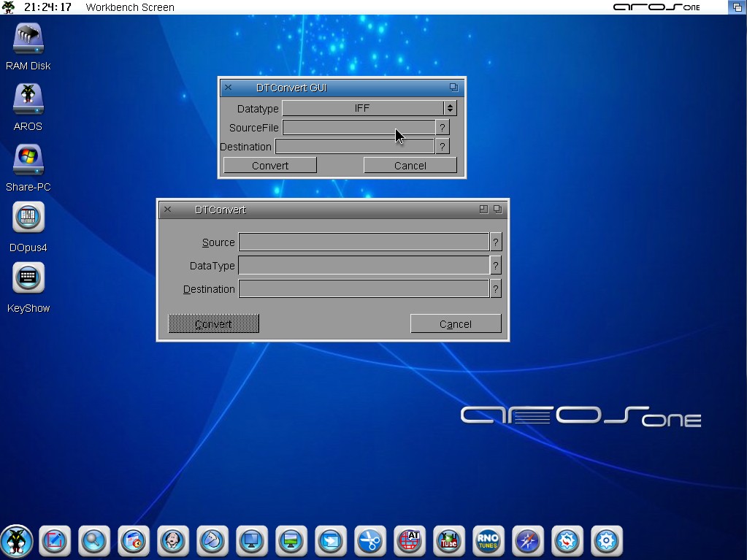Open the Share-PC drive icon
747x560 pixels.
point(28,161)
